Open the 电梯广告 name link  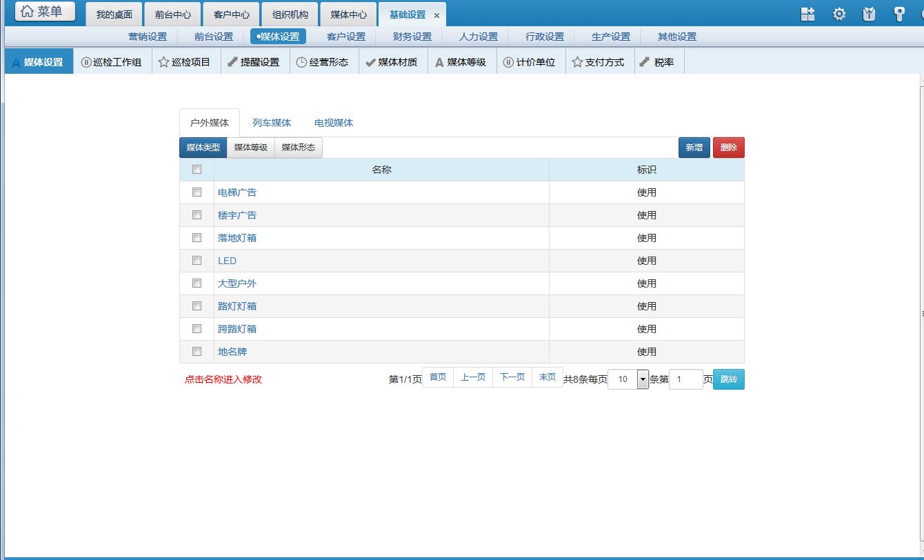coord(237,192)
